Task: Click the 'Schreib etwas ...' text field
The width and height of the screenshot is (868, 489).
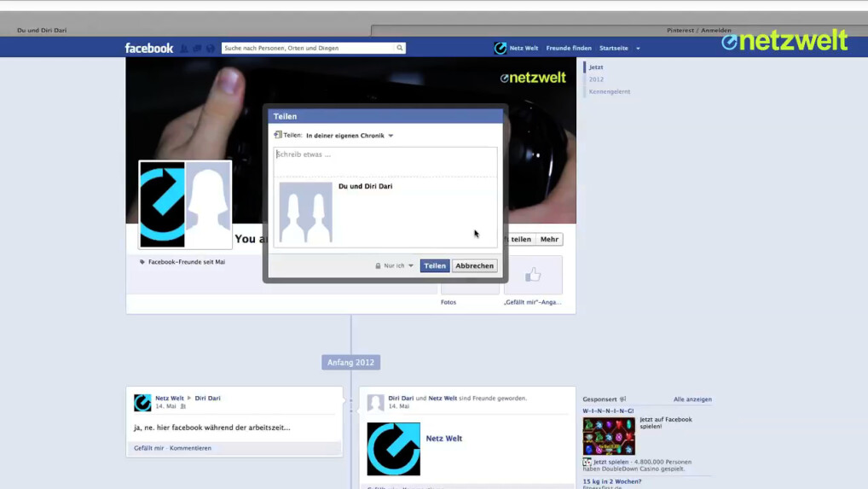Action: pyautogui.click(x=385, y=161)
